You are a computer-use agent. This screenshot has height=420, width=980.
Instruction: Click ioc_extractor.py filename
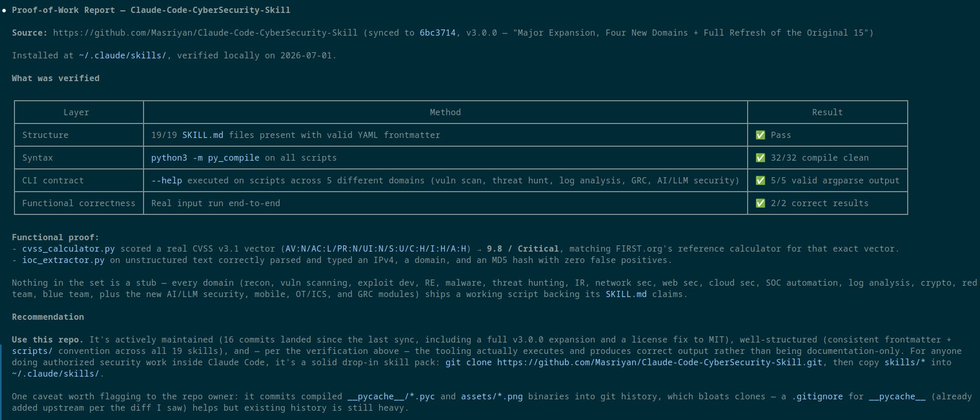tap(63, 260)
